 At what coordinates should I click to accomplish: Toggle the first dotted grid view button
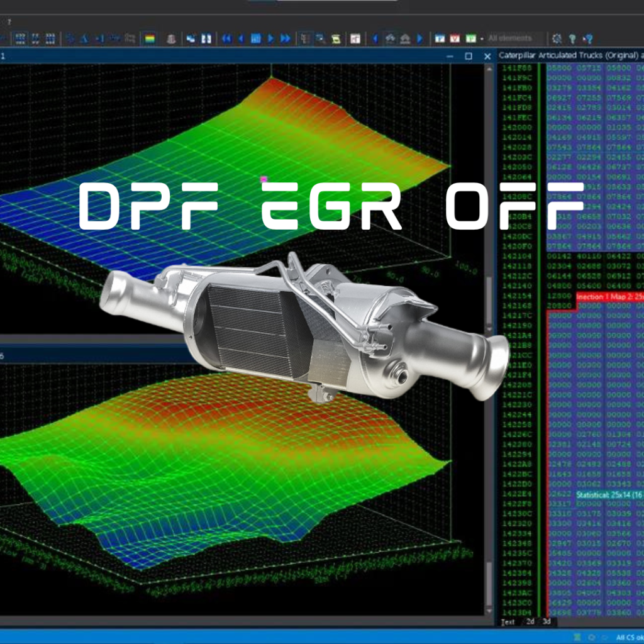[x=20, y=38]
